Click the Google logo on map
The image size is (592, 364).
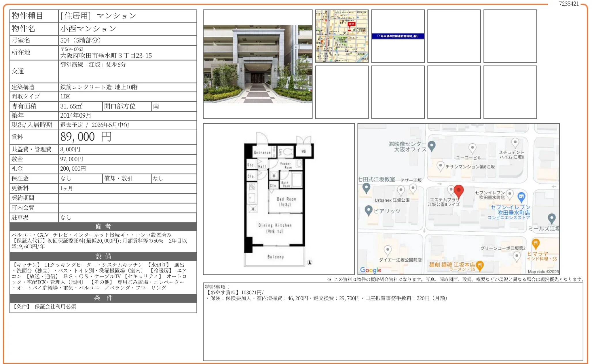tap(371, 270)
